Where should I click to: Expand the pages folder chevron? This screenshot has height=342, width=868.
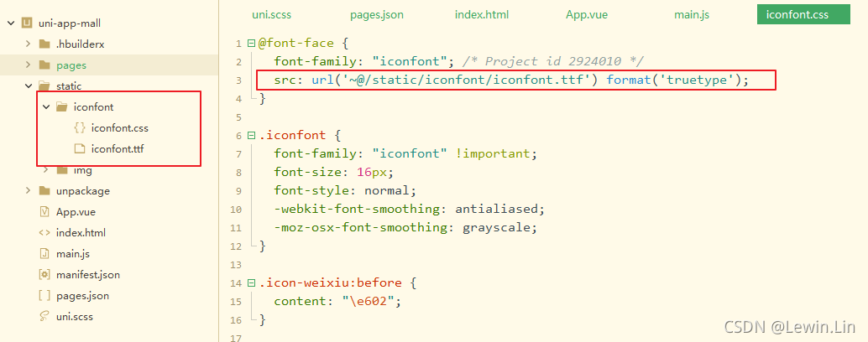(x=28, y=65)
